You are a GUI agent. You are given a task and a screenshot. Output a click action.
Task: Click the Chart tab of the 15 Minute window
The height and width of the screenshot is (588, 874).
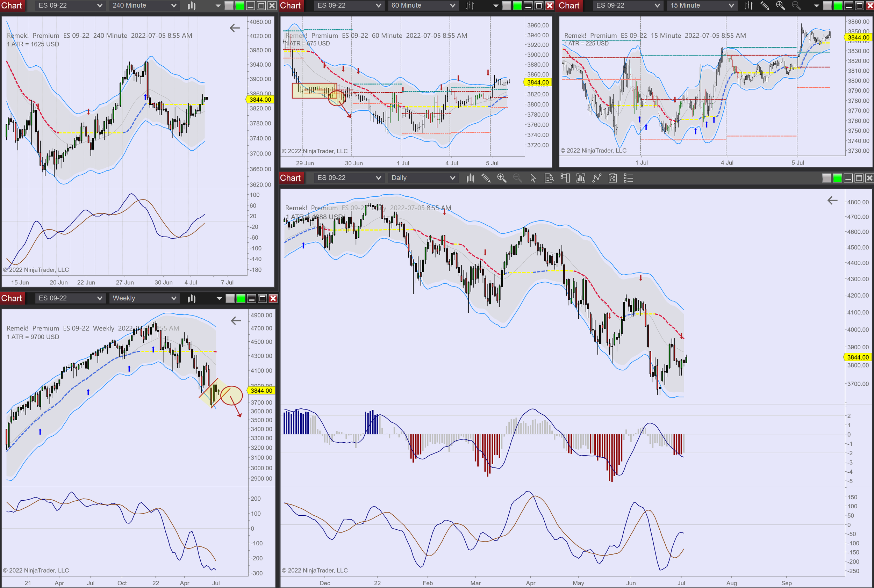point(569,6)
